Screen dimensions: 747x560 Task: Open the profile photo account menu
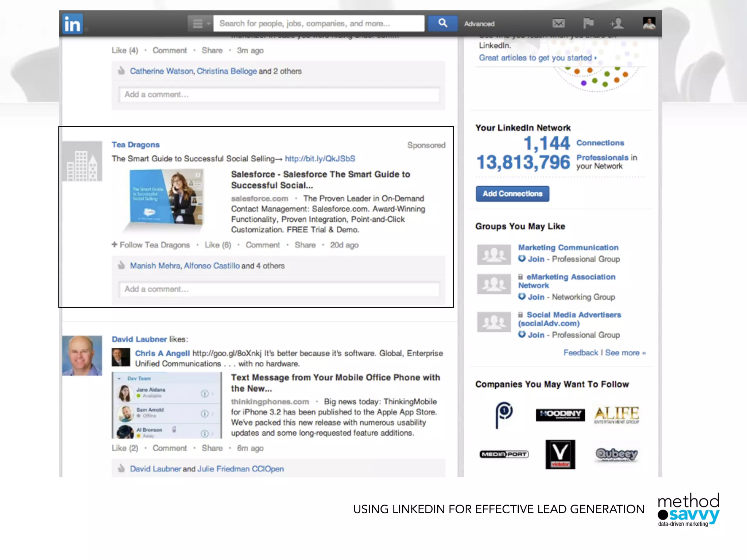coord(649,23)
